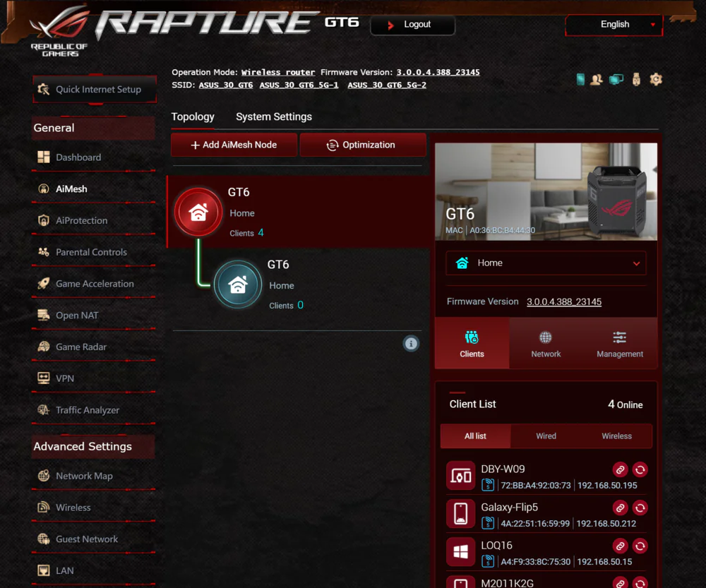Select the Clients tab in node panel
Image resolution: width=706 pixels, height=588 pixels.
[x=472, y=344]
